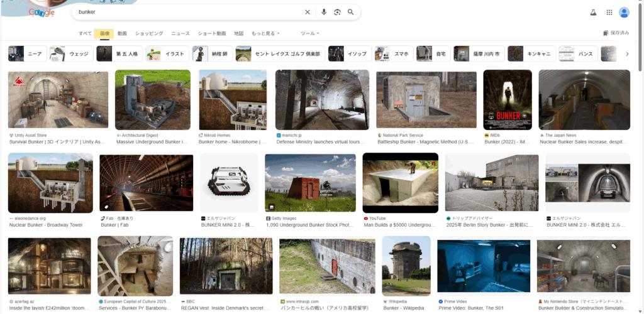Viewport: 644px width, 314px height.
Task: Switch to the 動画 tab
Action: pos(122,33)
